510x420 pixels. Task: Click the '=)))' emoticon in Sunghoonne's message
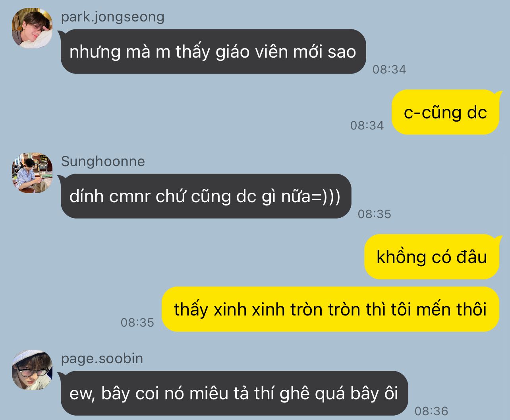point(326,197)
